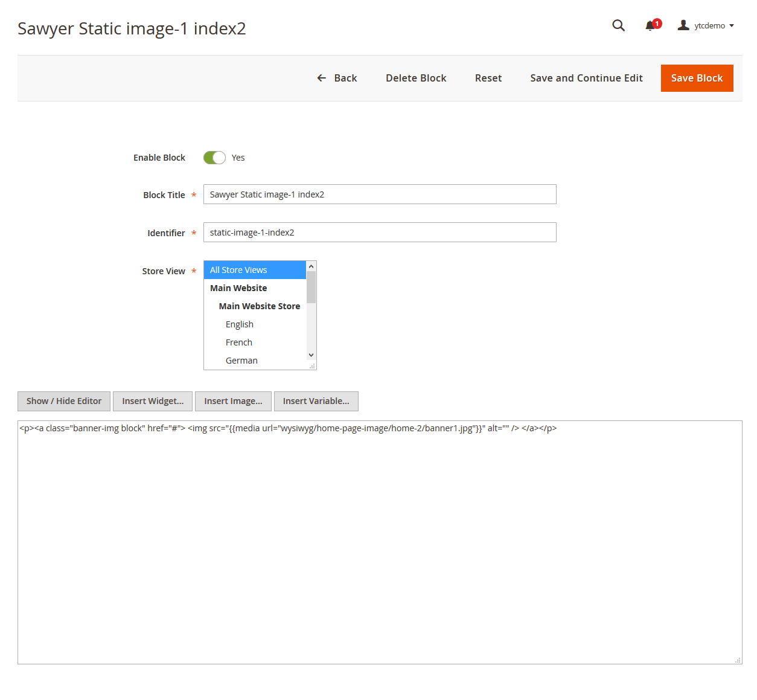Click the Back arrow icon
The width and height of the screenshot is (757, 700).
pos(322,78)
